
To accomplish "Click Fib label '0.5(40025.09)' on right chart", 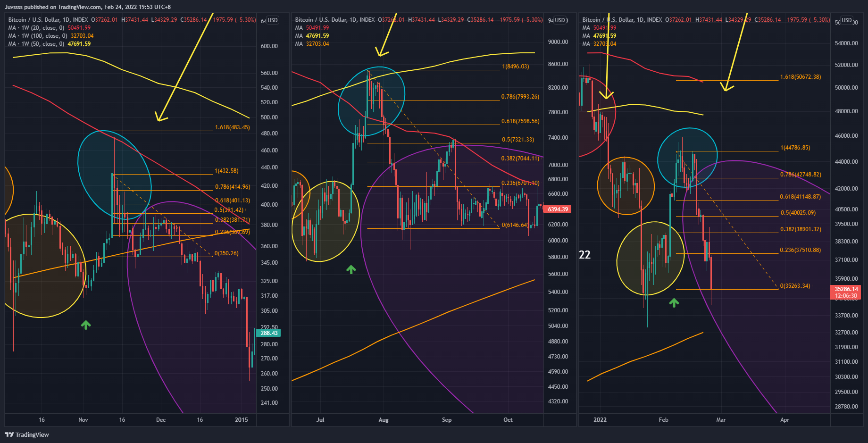I will (798, 213).
